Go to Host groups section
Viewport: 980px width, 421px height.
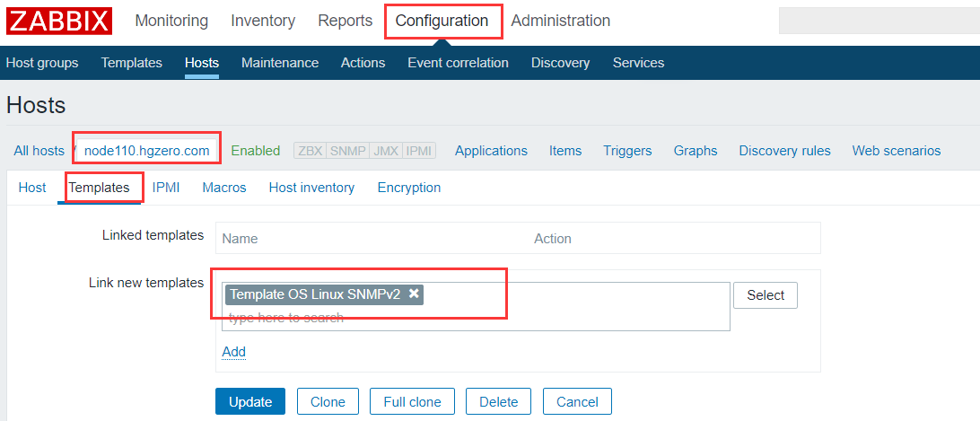point(42,63)
